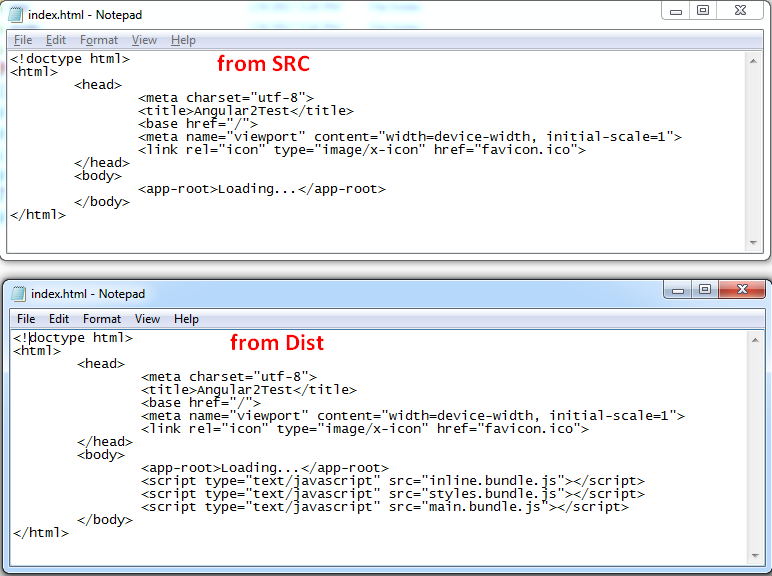Click the base href line in upper window
This screenshot has height=576, width=772.
(x=198, y=124)
